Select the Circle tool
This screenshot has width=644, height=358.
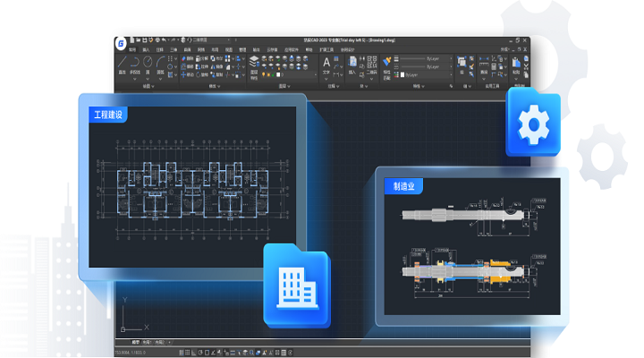click(149, 63)
